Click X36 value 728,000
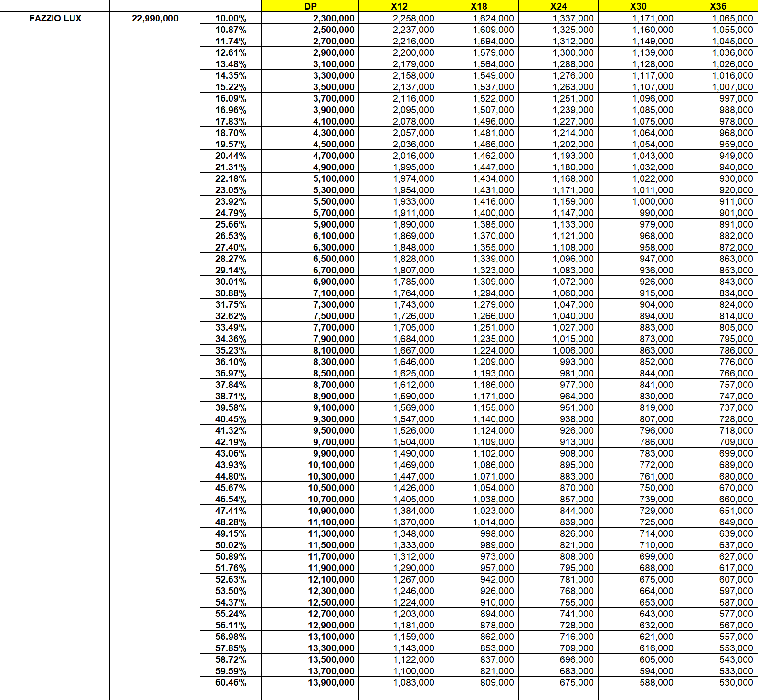Viewport: 758px width, 700px height. tap(718, 419)
